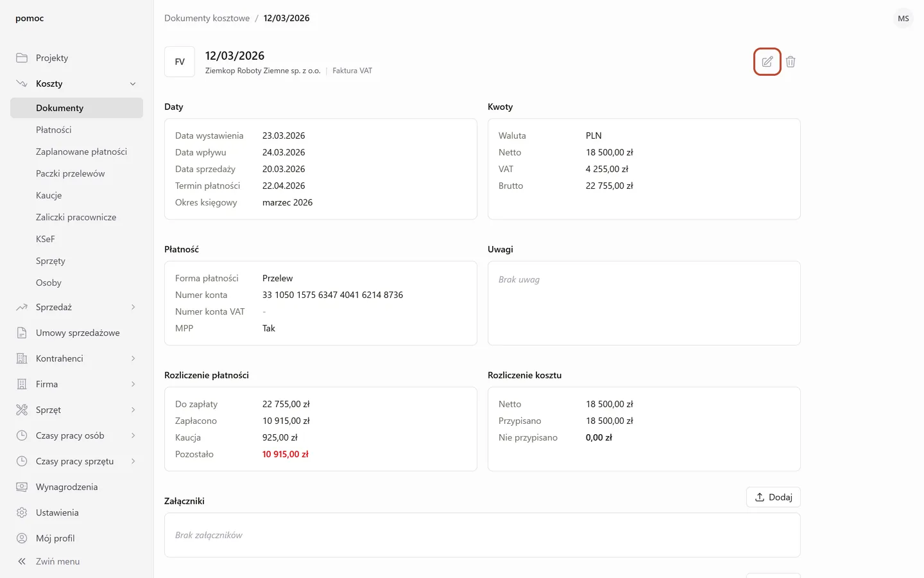Open Zaliczki pracownicze page
The width and height of the screenshot is (924, 578).
76,217
